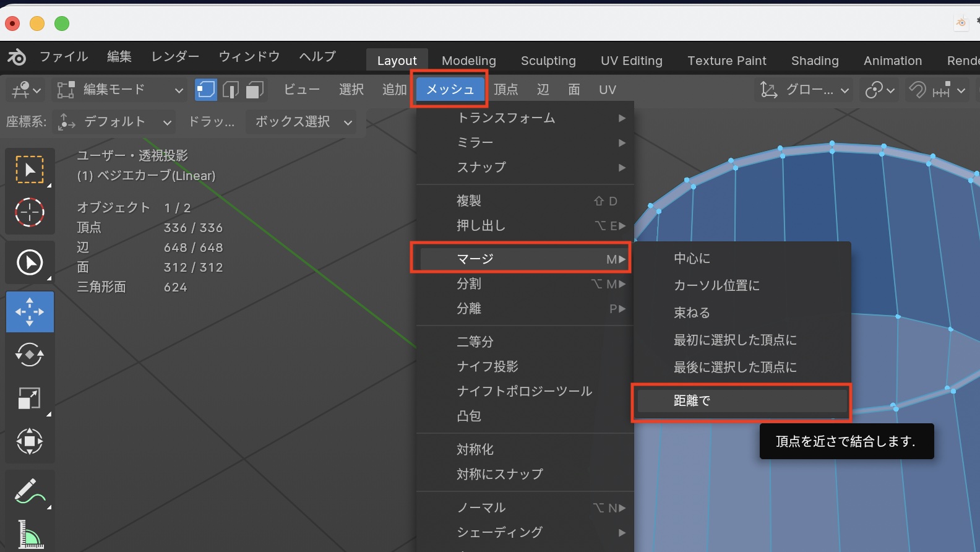Open the 頂点 menu in header
This screenshot has height=552, width=980.
pyautogui.click(x=505, y=90)
